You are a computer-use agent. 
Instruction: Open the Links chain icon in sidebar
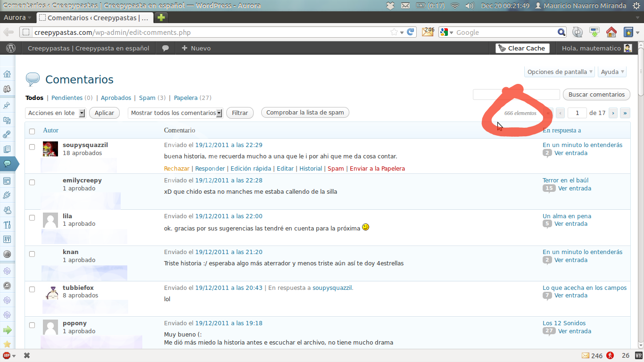7,134
